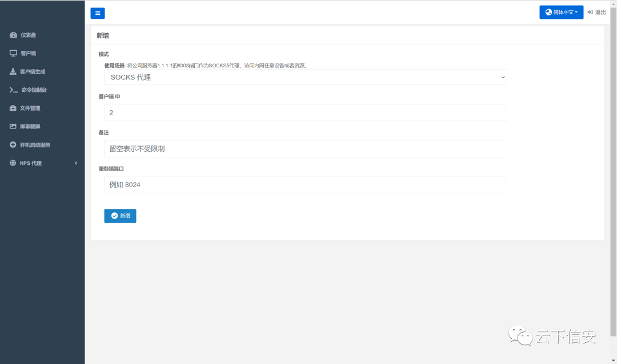
Task: Open the 简体中文 language dropdown
Action: [561, 12]
